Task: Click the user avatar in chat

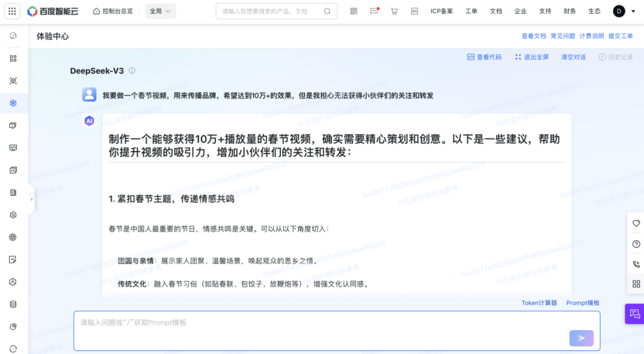Action: coord(89,94)
